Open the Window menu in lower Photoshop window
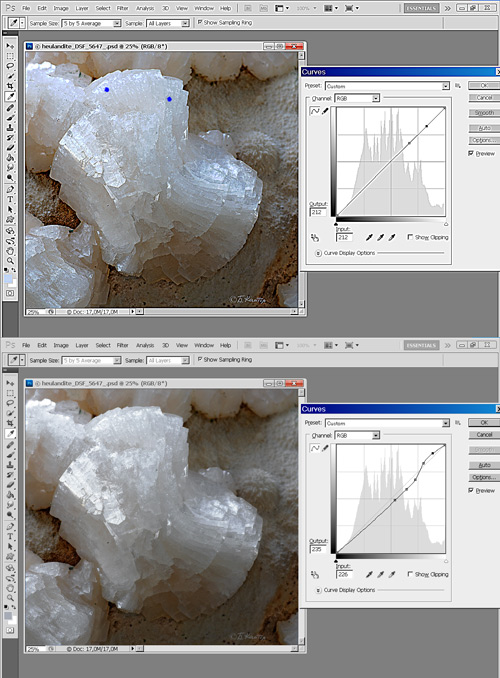The image size is (500, 678). [x=204, y=345]
